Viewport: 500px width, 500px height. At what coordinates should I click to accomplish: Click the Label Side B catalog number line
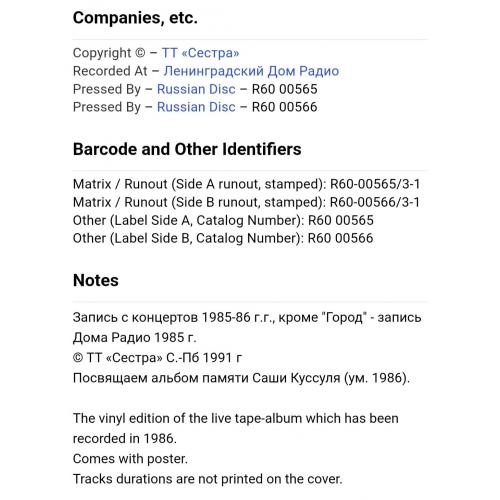(x=223, y=238)
